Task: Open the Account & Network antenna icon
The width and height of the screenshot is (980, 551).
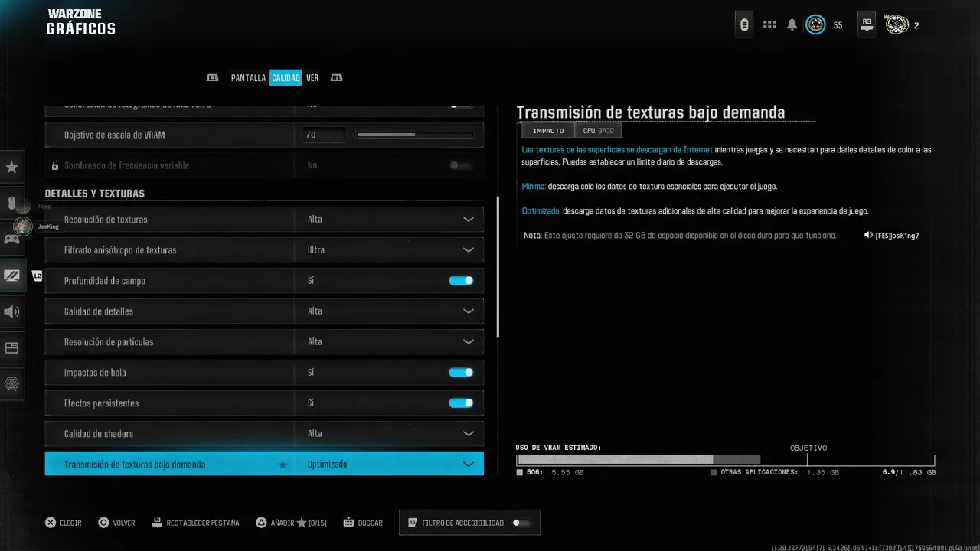Action: 12,384
